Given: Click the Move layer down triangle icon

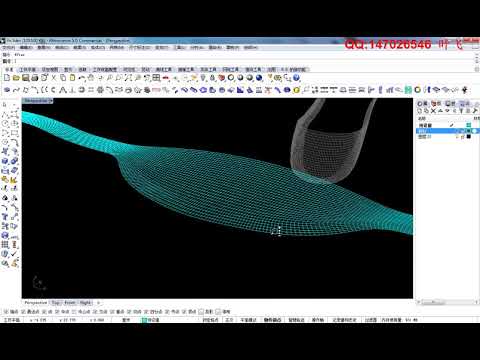Looking at the screenshot, I should pos(447,111).
